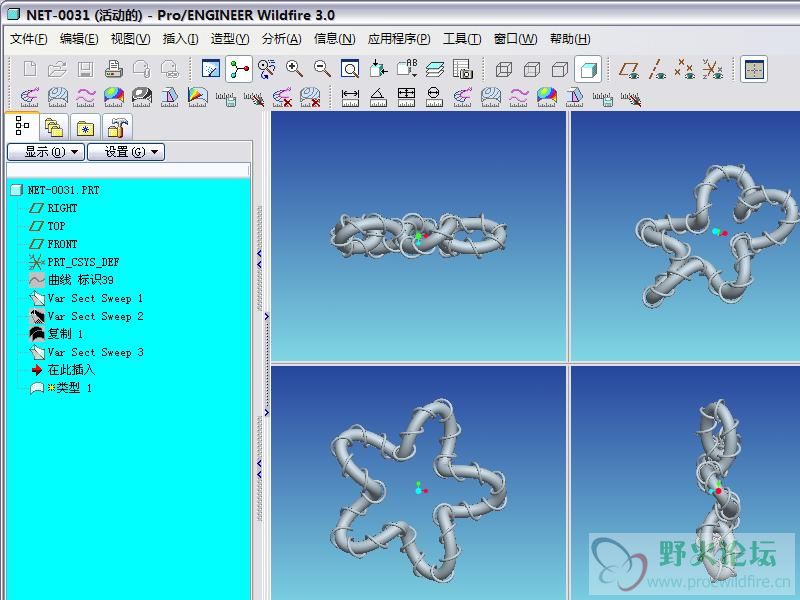The height and width of the screenshot is (600, 800).
Task: Click the Open file folder icon
Action: click(58, 68)
